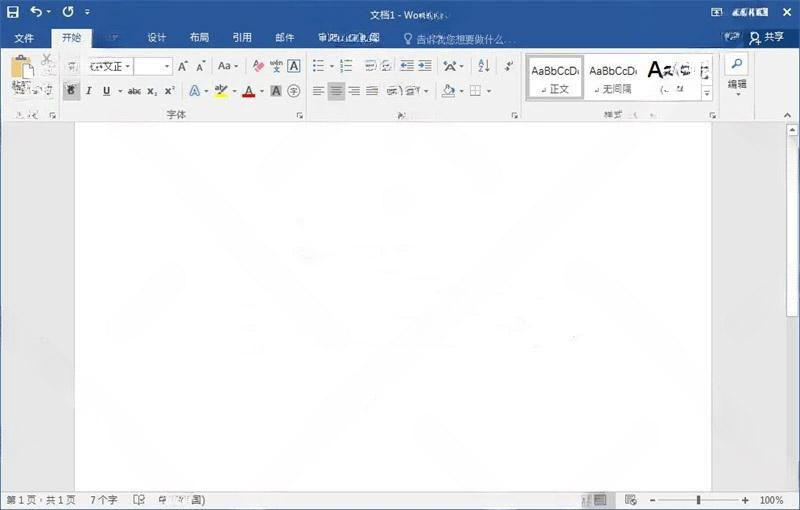
Task: Click the Sort A-Z icon
Action: 484,66
